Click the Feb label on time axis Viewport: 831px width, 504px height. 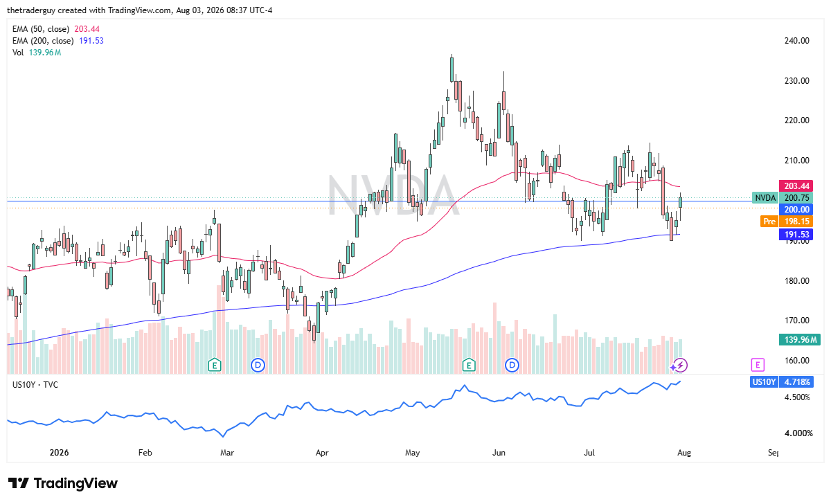click(x=145, y=453)
